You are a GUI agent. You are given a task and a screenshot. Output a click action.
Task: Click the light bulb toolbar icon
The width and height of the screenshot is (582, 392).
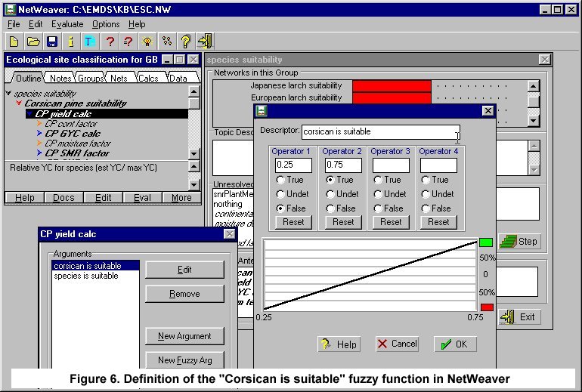[147, 42]
